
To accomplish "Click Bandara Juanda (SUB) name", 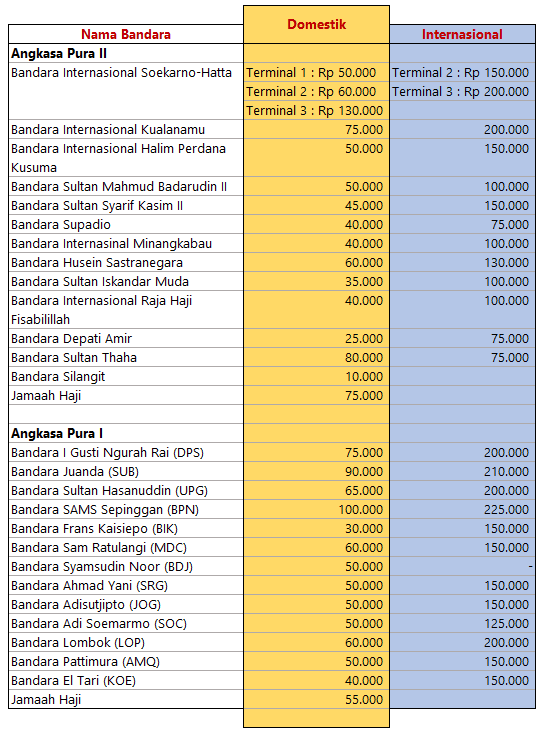I will (75, 472).
